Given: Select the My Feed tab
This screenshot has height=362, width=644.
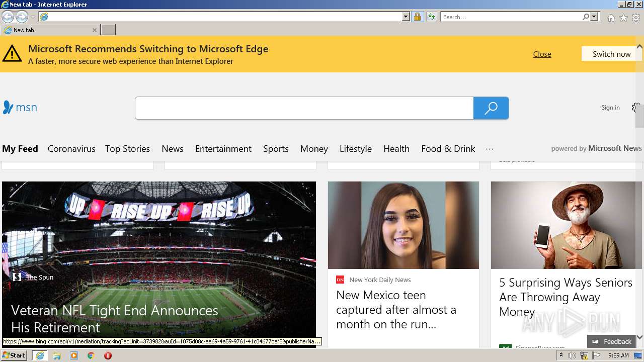Looking at the screenshot, I should click(20, 149).
